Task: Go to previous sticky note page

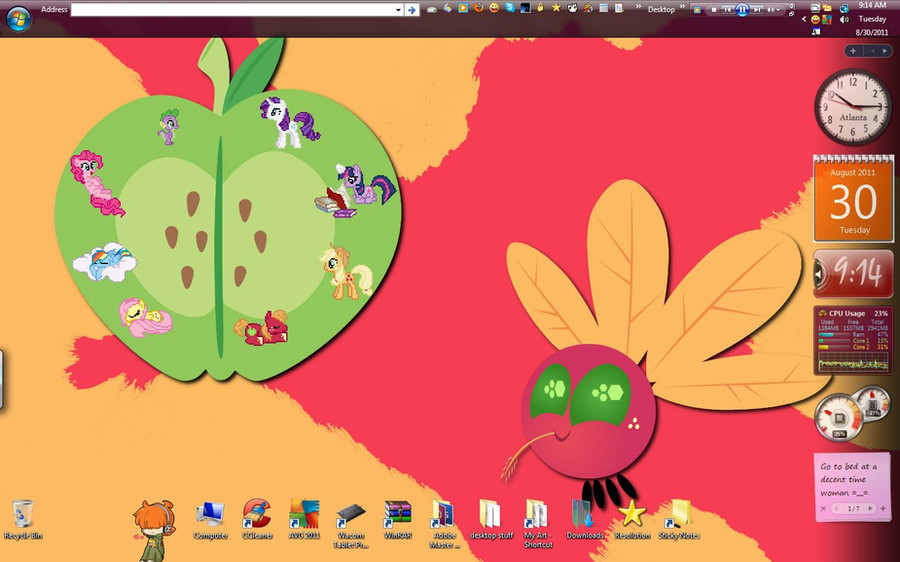Action: [x=838, y=509]
